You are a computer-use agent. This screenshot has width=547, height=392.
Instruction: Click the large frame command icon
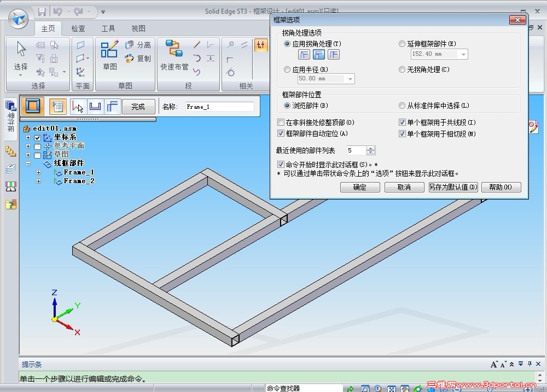[33, 106]
